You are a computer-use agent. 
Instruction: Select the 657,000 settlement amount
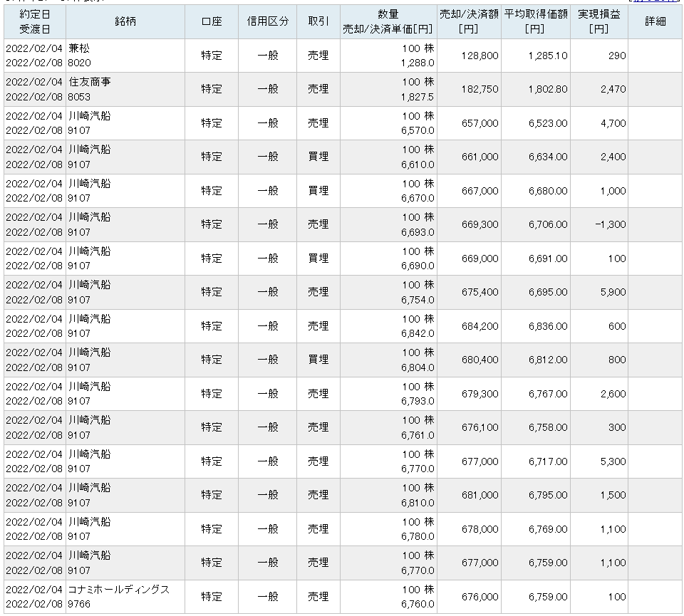(x=480, y=123)
